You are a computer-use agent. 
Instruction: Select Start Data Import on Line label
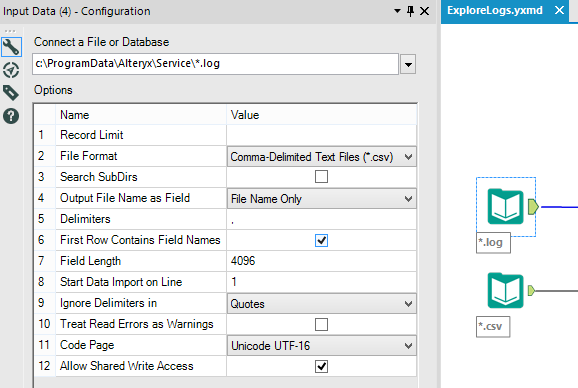tap(121, 282)
